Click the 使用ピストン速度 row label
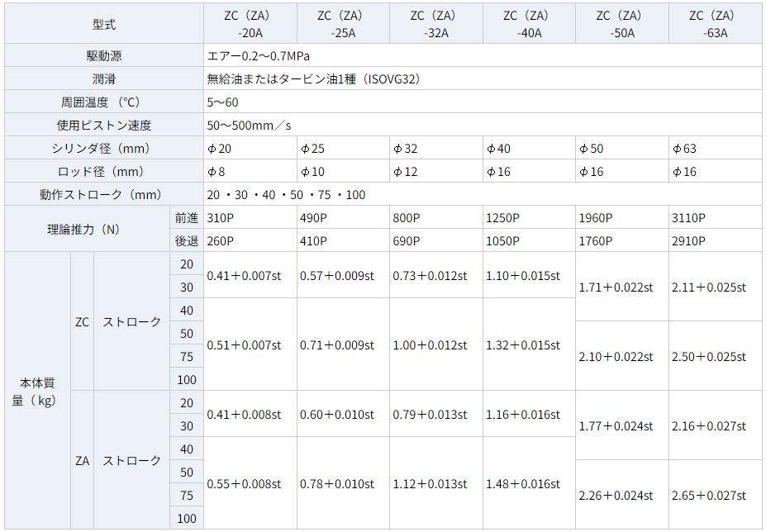The width and height of the screenshot is (766, 532). coord(104,126)
